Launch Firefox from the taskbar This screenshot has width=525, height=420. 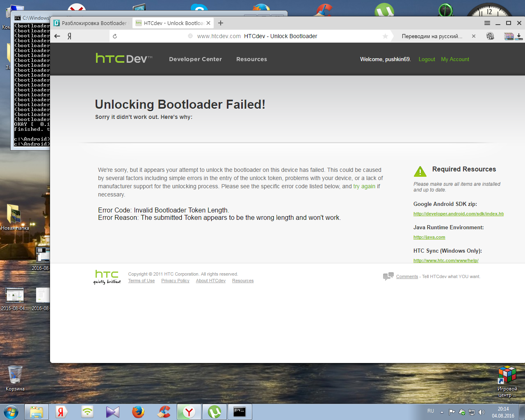pos(138,412)
